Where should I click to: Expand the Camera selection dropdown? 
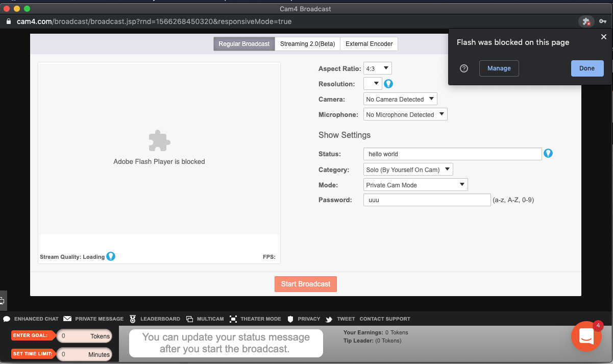click(x=400, y=99)
